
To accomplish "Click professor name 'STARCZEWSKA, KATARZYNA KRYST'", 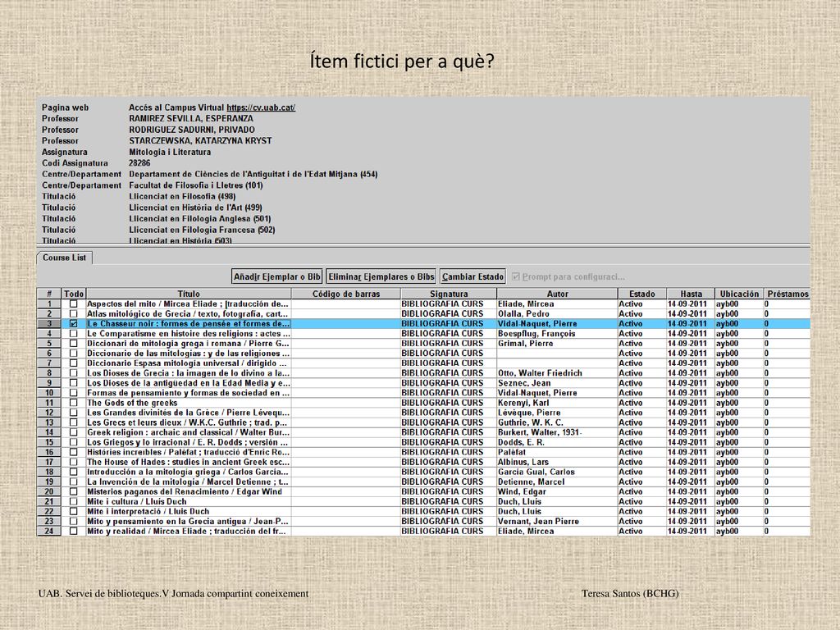I will point(200,141).
